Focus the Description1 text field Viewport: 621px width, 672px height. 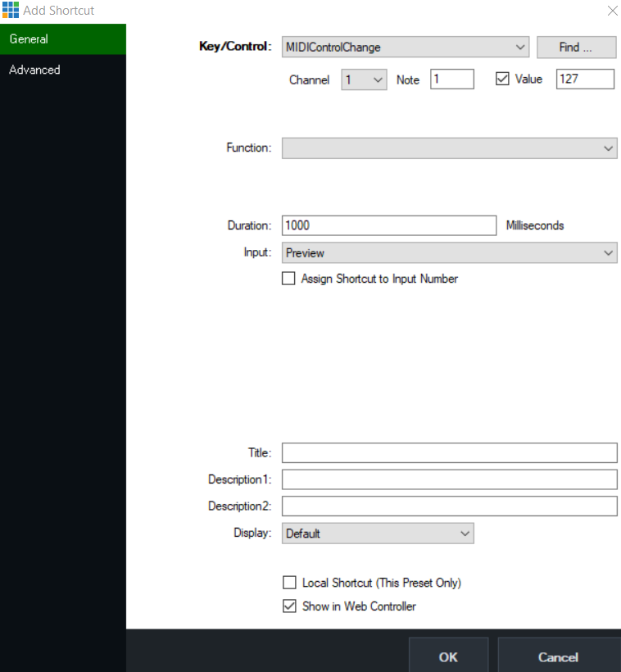click(x=449, y=479)
